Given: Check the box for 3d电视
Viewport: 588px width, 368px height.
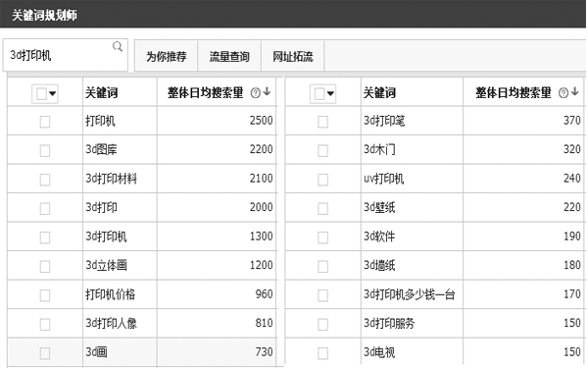Looking at the screenshot, I should 322,353.
